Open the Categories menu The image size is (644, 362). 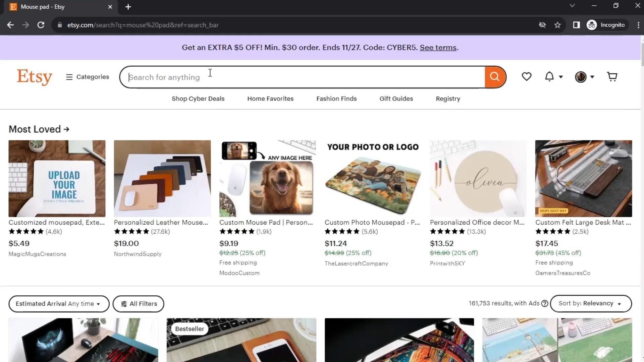coord(88,77)
